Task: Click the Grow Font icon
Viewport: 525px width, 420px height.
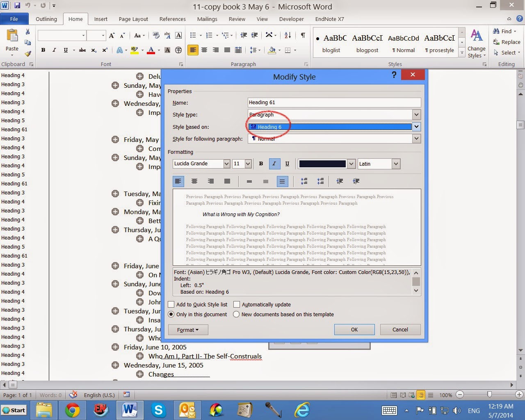Action: (x=112, y=36)
